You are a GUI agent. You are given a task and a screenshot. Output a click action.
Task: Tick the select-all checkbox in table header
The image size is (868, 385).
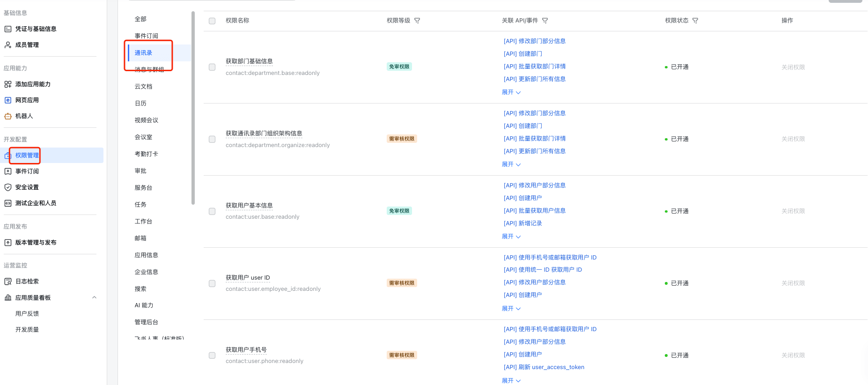coord(212,21)
